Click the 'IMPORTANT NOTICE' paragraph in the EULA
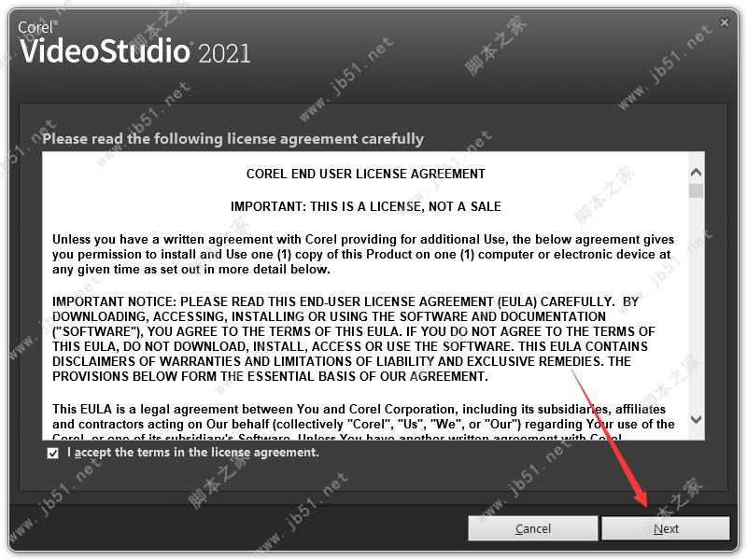Image resolution: width=747 pixels, height=560 pixels. [x=354, y=339]
